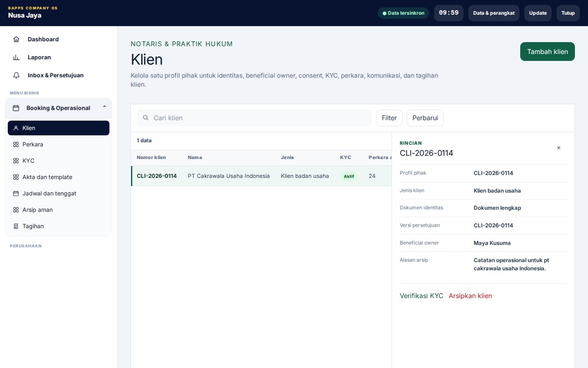Click PT Cakrawala Usaha Indonesia name cell
The width and height of the screenshot is (588, 368).
pyautogui.click(x=229, y=176)
